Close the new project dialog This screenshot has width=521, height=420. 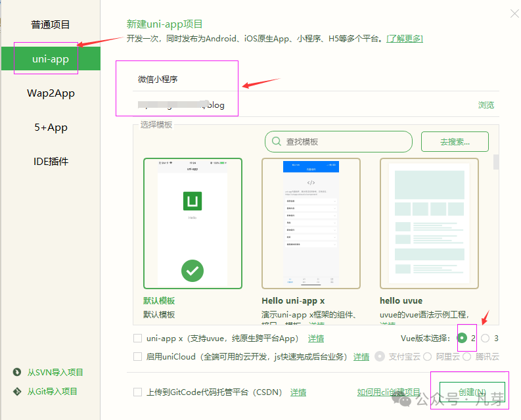[x=514, y=14]
